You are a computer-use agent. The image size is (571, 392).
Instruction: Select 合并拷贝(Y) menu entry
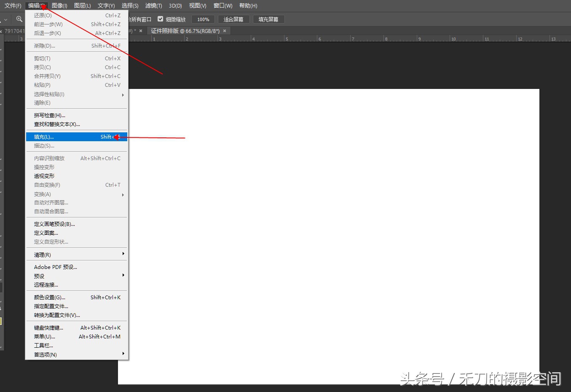tap(77, 76)
